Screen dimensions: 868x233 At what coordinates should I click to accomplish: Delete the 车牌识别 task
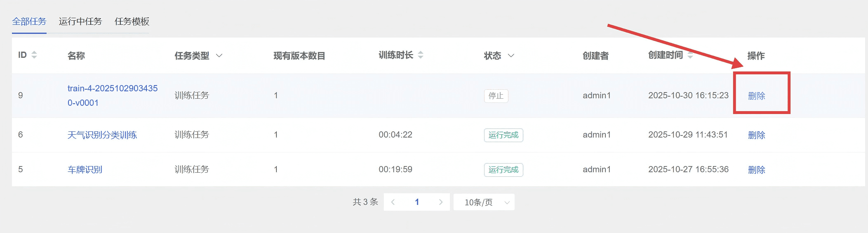[756, 170]
